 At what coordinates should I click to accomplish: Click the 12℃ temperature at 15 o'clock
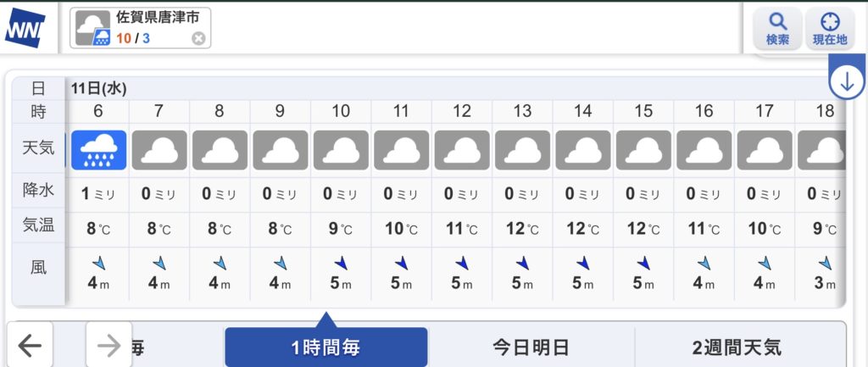click(643, 228)
